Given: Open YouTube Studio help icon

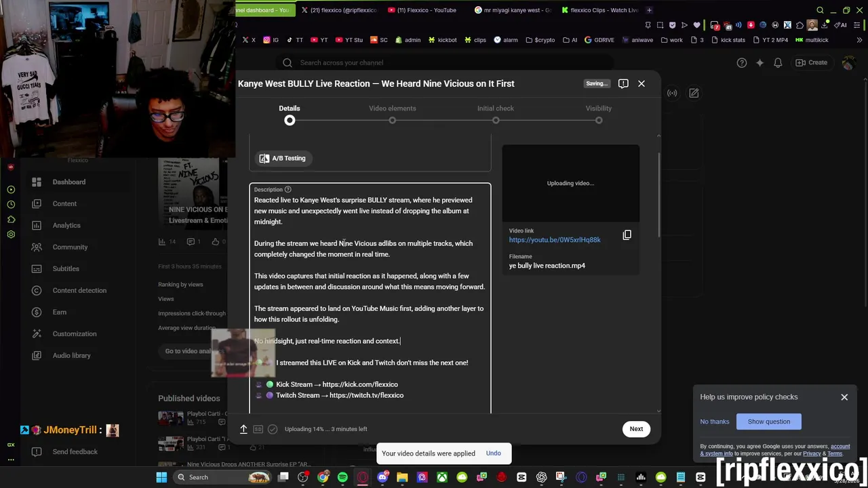Looking at the screenshot, I should [x=742, y=62].
